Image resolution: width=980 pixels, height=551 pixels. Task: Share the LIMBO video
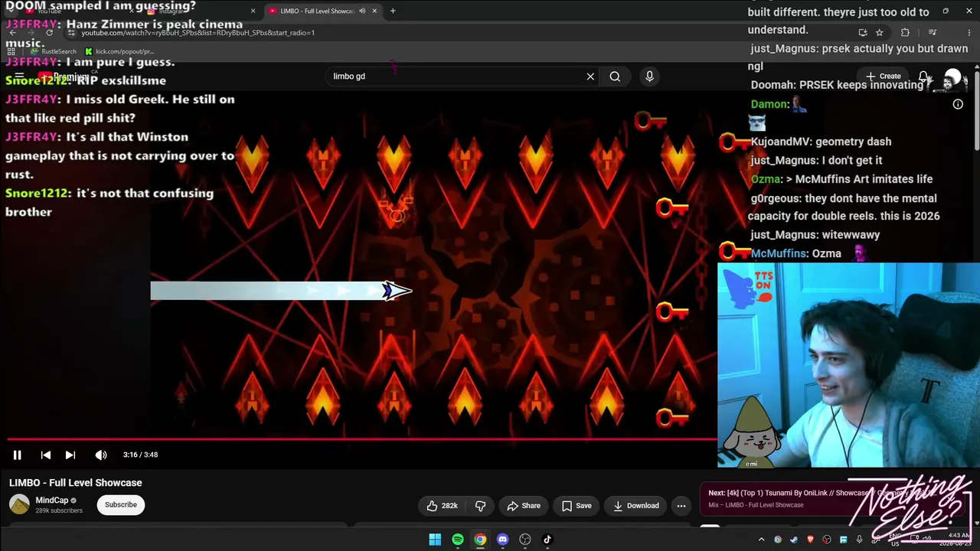[x=523, y=506]
